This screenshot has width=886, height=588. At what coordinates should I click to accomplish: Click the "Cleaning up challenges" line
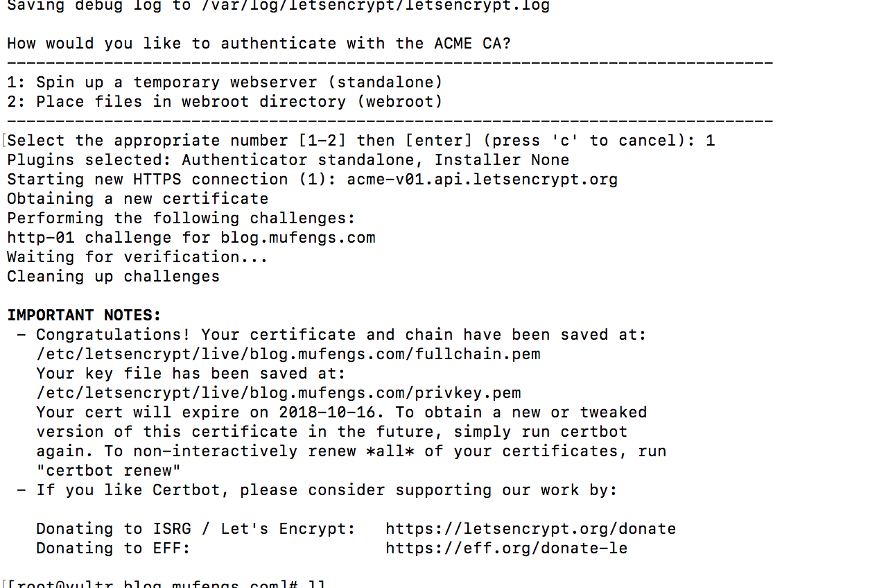coord(113,277)
